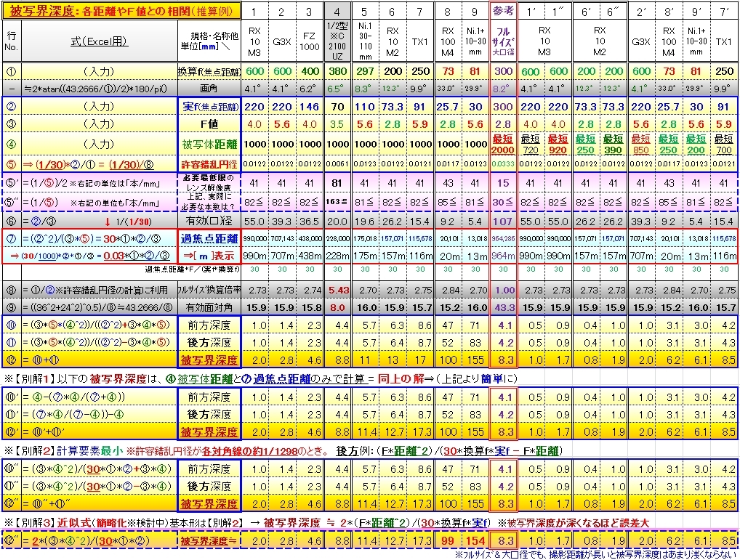Click the hyperfocal distance '228m'
740x560 pixels.
click(337, 256)
